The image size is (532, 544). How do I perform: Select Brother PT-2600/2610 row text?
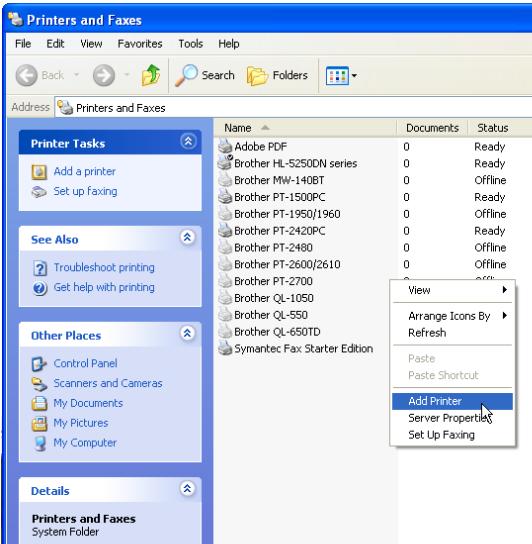[287, 264]
